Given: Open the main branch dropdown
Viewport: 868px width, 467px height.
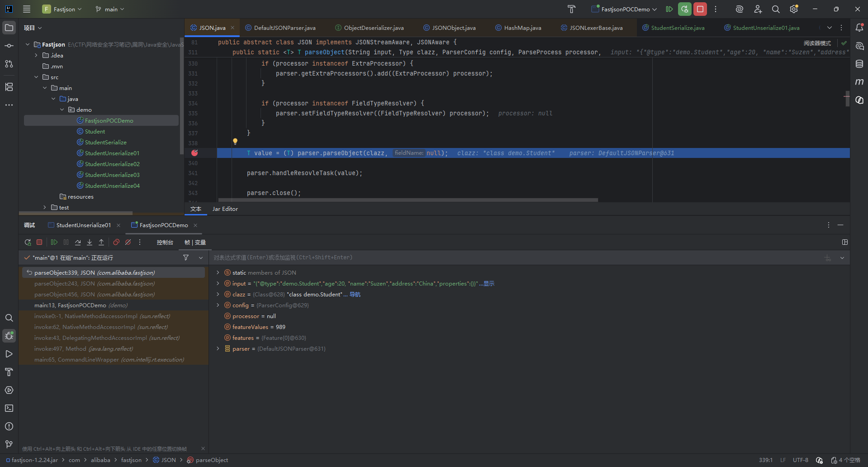Looking at the screenshot, I should pyautogui.click(x=110, y=9).
